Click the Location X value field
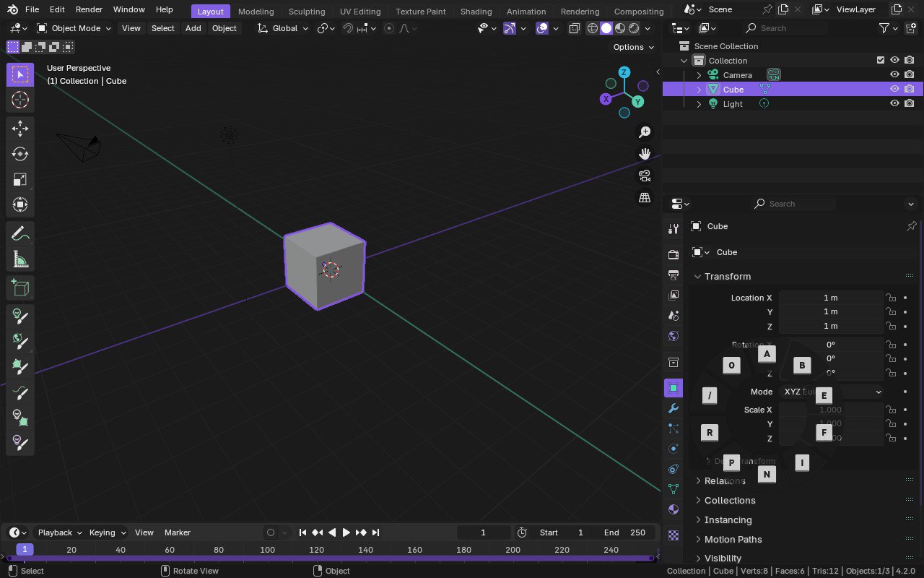This screenshot has width=924, height=578. (830, 298)
